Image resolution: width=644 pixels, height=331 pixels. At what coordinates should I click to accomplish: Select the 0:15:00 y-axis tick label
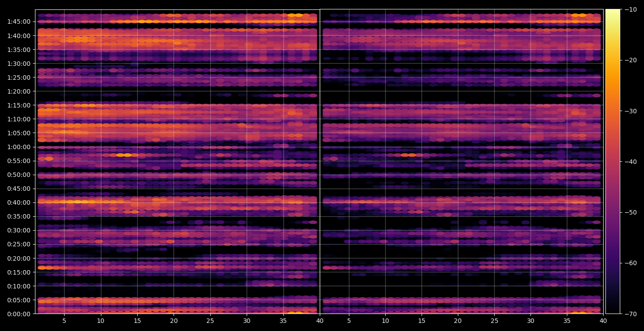(x=19, y=272)
